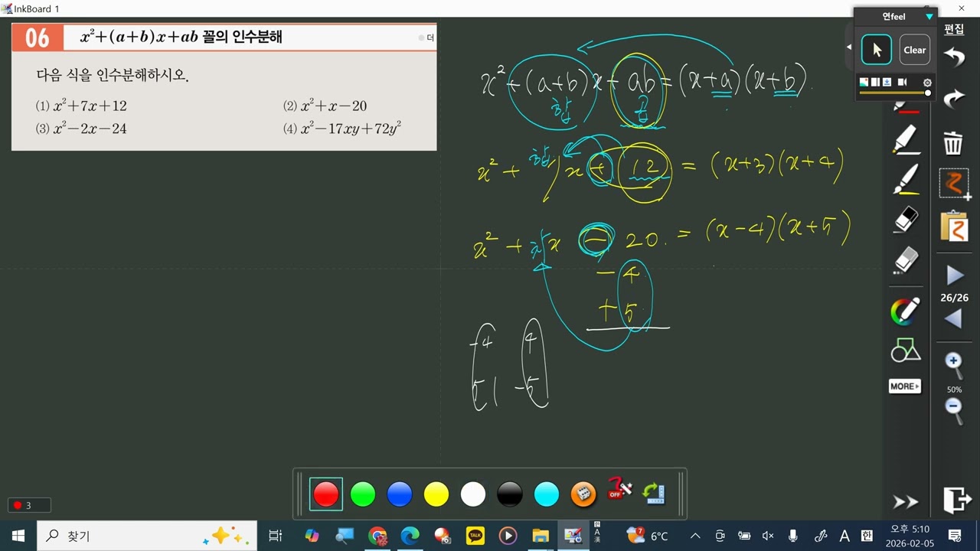Click the Clear button
Screen dimensions: 980x551
[x=914, y=50]
